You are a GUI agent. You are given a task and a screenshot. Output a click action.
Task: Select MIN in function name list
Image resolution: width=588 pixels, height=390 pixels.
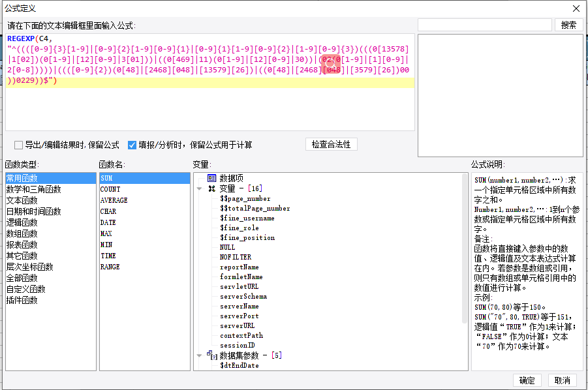[145, 245]
